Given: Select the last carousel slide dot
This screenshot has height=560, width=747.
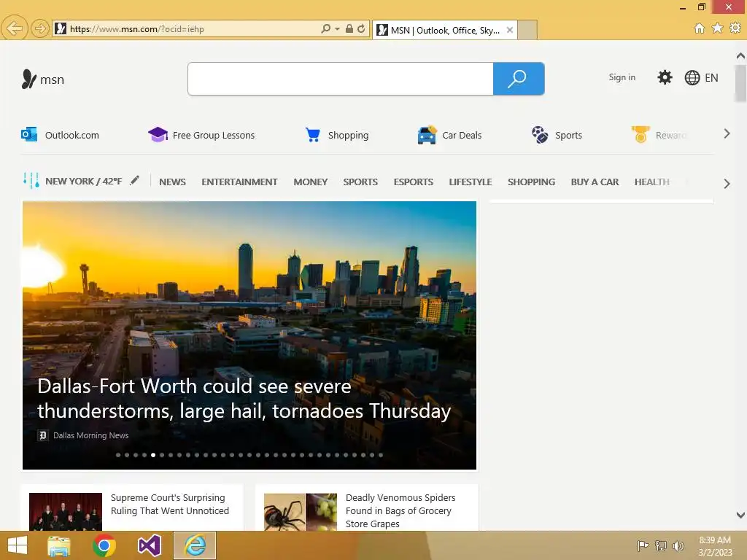Looking at the screenshot, I should coord(381,455).
